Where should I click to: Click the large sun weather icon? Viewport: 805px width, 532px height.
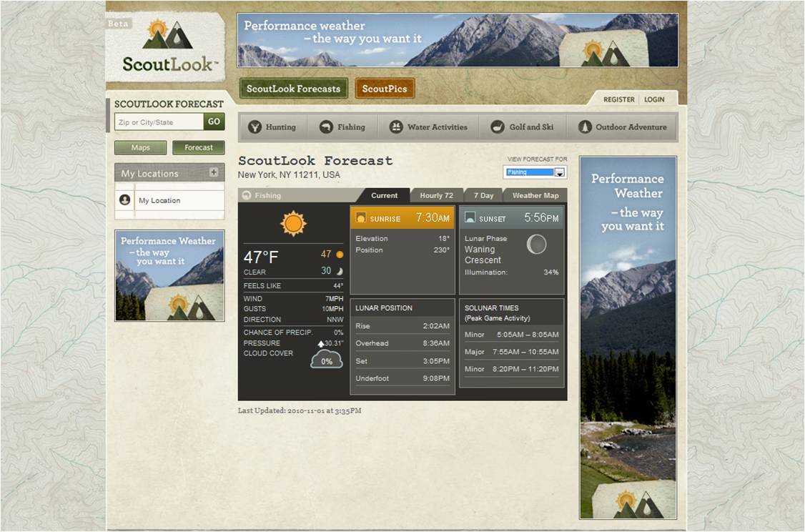[x=293, y=223]
